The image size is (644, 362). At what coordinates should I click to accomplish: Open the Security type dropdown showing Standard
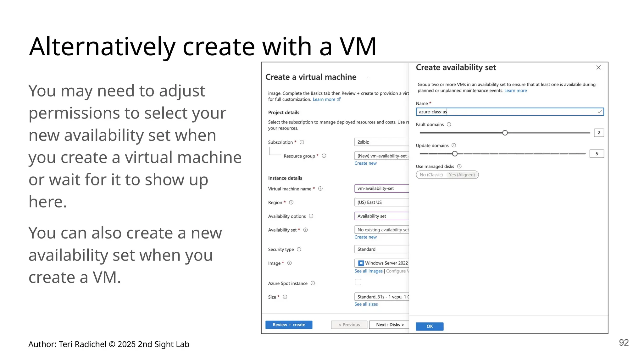coord(382,249)
